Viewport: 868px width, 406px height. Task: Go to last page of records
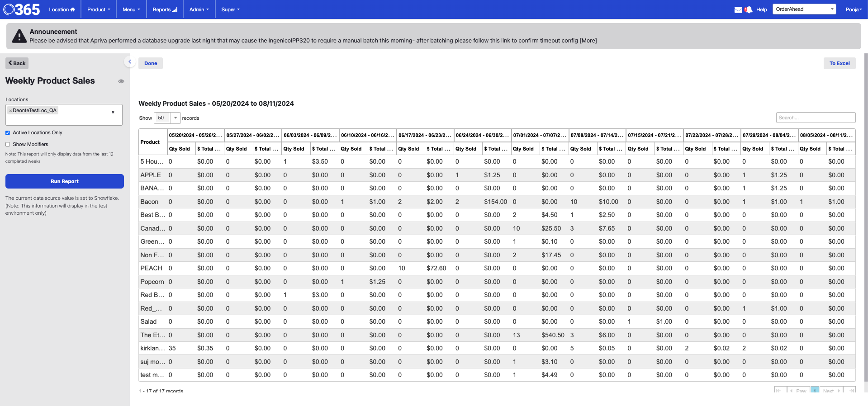(x=850, y=391)
